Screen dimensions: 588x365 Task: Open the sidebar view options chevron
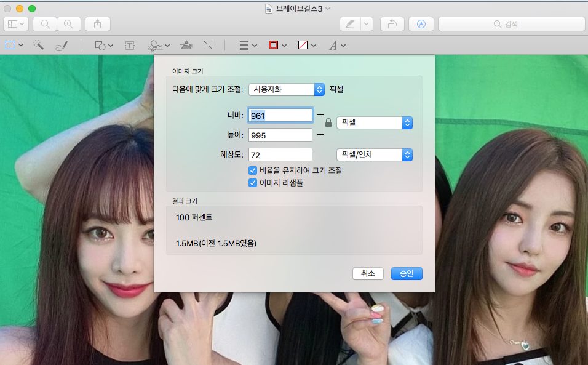point(22,24)
